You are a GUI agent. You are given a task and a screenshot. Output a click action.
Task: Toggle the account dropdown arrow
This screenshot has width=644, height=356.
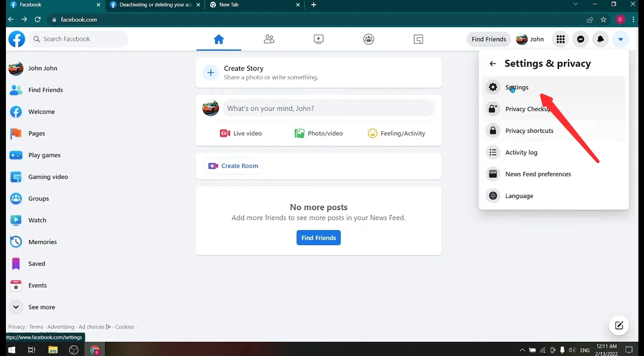tap(621, 39)
